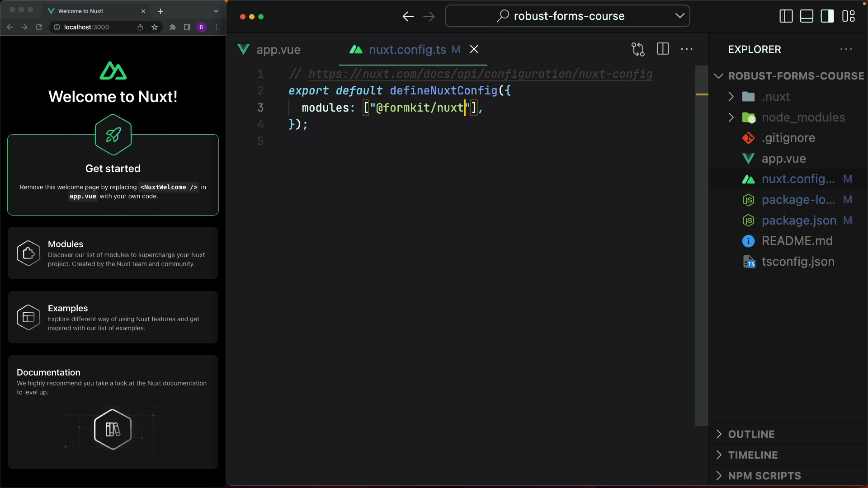Toggle secondary side bar layout icon
This screenshot has width=868, height=488.
[x=827, y=16]
